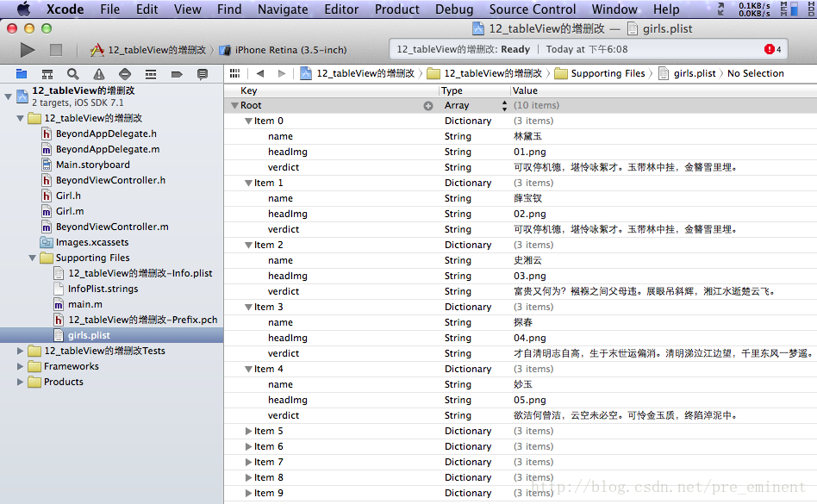Select iPhone Retina (3.5-inch) destination
Screen dimensions: 817x504
(290, 50)
